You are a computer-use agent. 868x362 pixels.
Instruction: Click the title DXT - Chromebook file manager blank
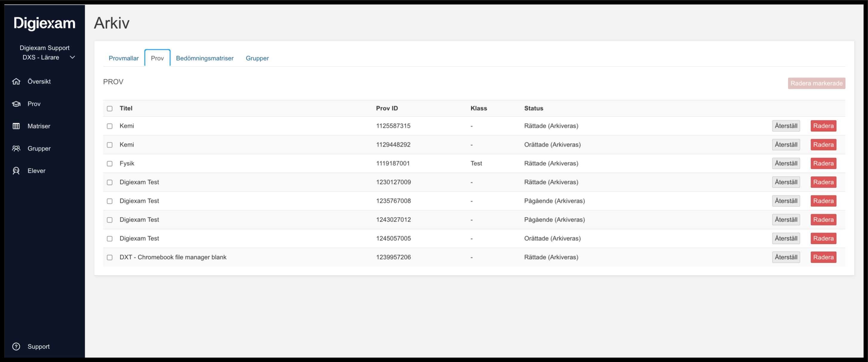pyautogui.click(x=173, y=257)
